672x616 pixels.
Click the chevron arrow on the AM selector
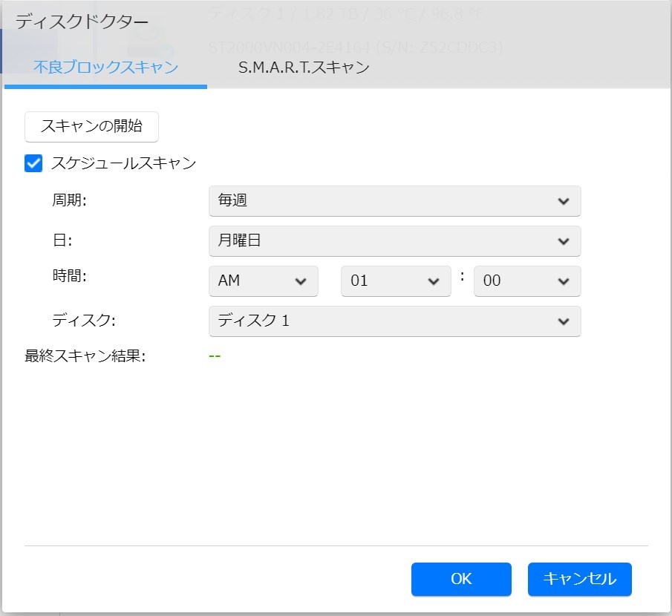(301, 281)
